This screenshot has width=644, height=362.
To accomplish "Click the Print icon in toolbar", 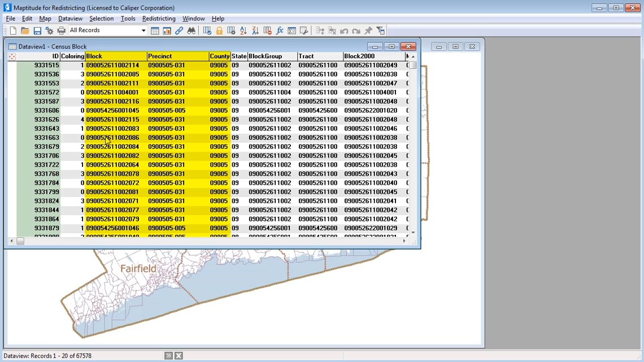I will pyautogui.click(x=62, y=30).
